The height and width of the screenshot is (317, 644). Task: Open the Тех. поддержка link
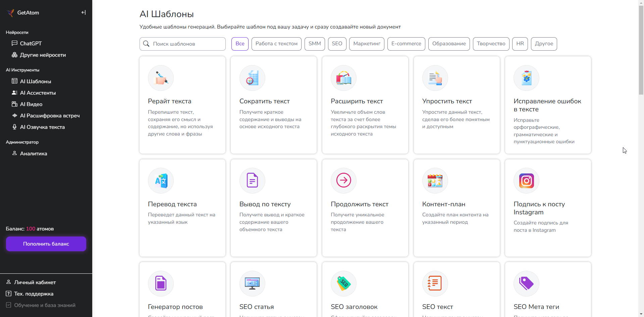[x=34, y=294]
